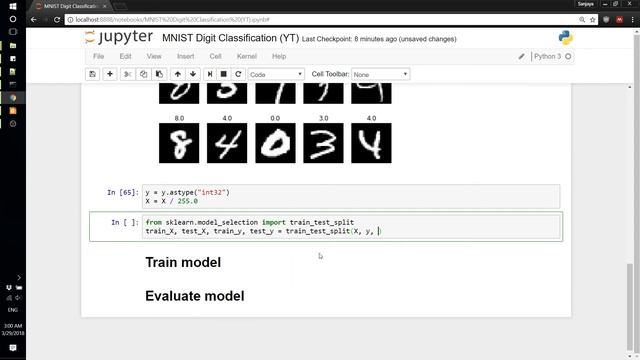Open the File menu
This screenshot has width=640, height=360.
click(98, 56)
